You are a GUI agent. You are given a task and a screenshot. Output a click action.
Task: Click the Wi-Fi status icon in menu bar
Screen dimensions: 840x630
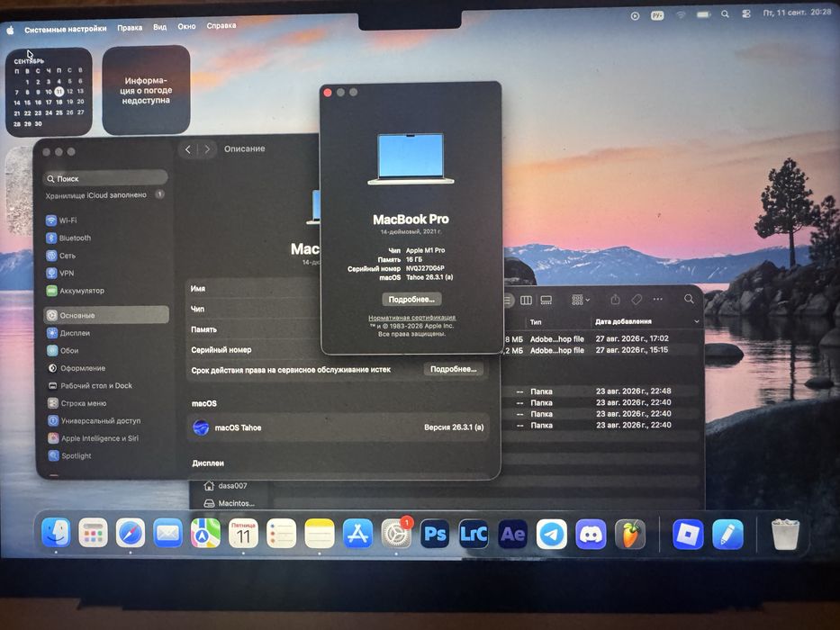pyautogui.click(x=681, y=15)
